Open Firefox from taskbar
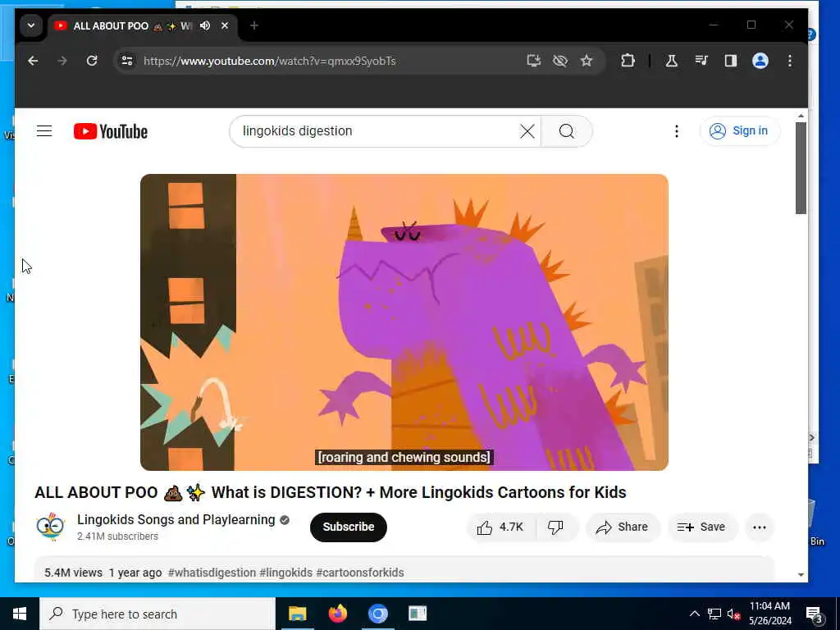 [337, 614]
